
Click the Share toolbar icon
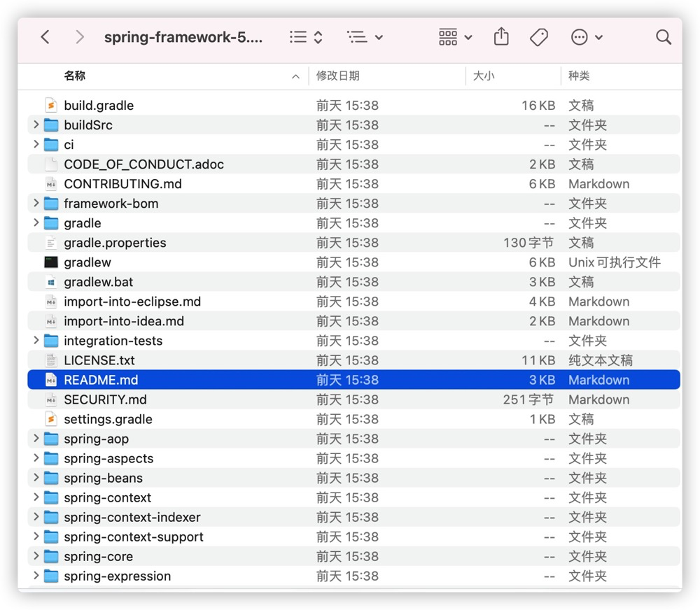tap(501, 36)
